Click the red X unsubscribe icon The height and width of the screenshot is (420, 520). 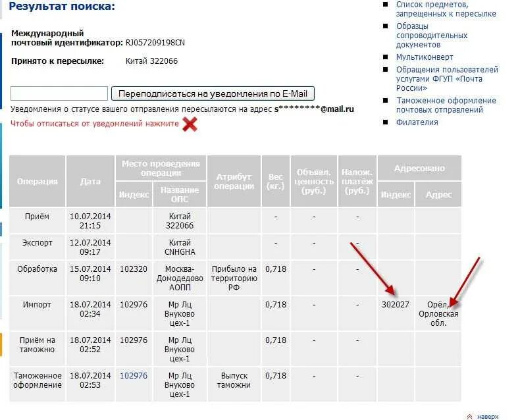[x=190, y=124]
